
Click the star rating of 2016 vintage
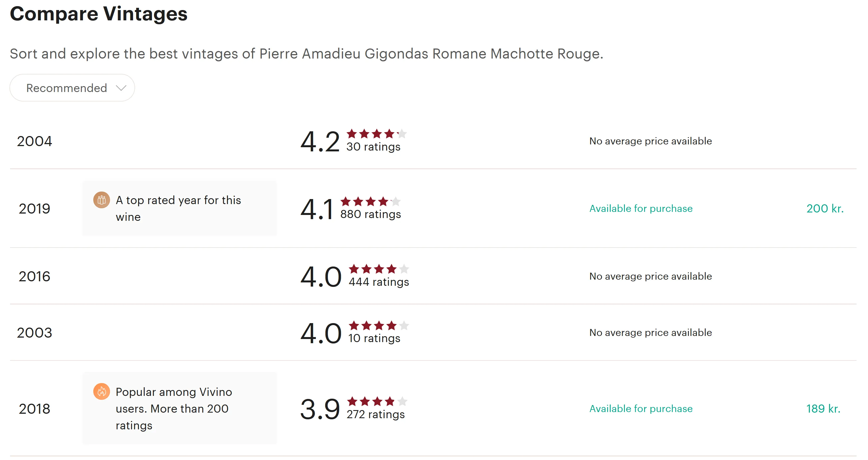379,269
